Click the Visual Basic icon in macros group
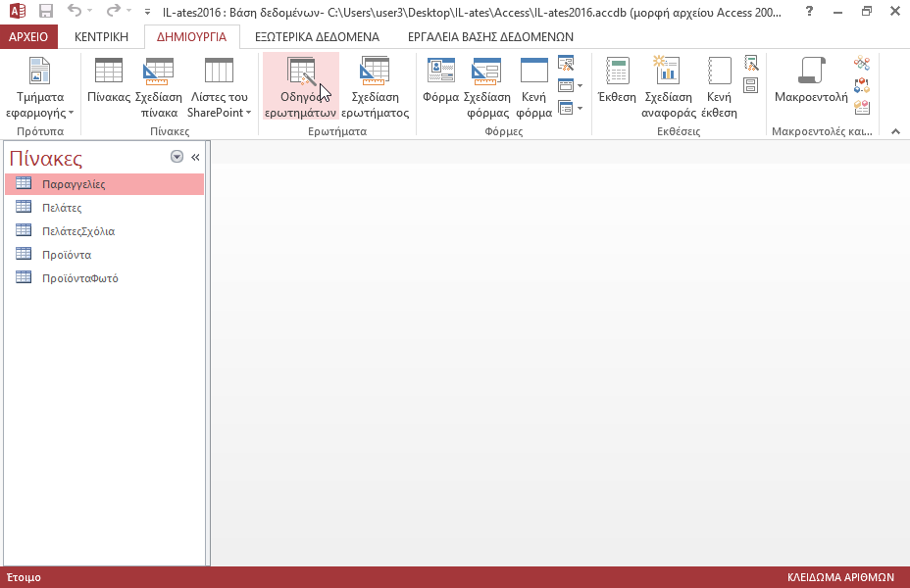Image resolution: width=910 pixels, height=588 pixels. coord(862,108)
